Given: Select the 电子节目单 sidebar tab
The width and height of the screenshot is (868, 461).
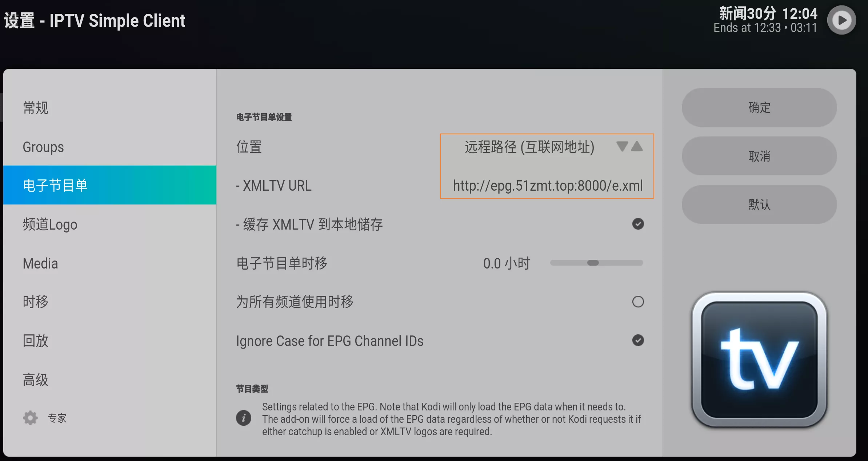Looking at the screenshot, I should coord(110,185).
